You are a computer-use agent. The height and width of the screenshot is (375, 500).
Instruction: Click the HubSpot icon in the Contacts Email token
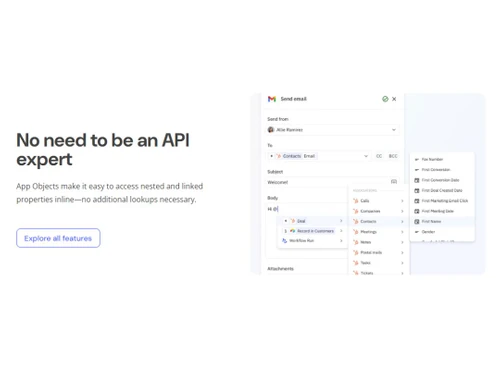(279, 156)
